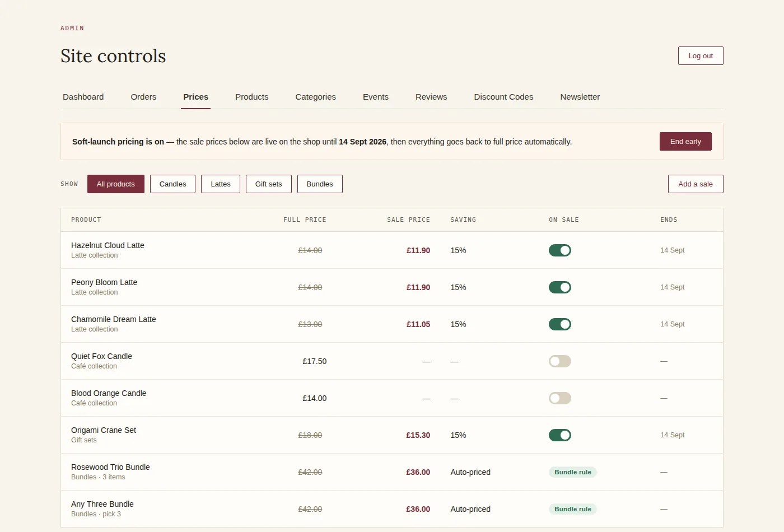The image size is (784, 532).
Task: Show All products filter
Action: (x=116, y=184)
